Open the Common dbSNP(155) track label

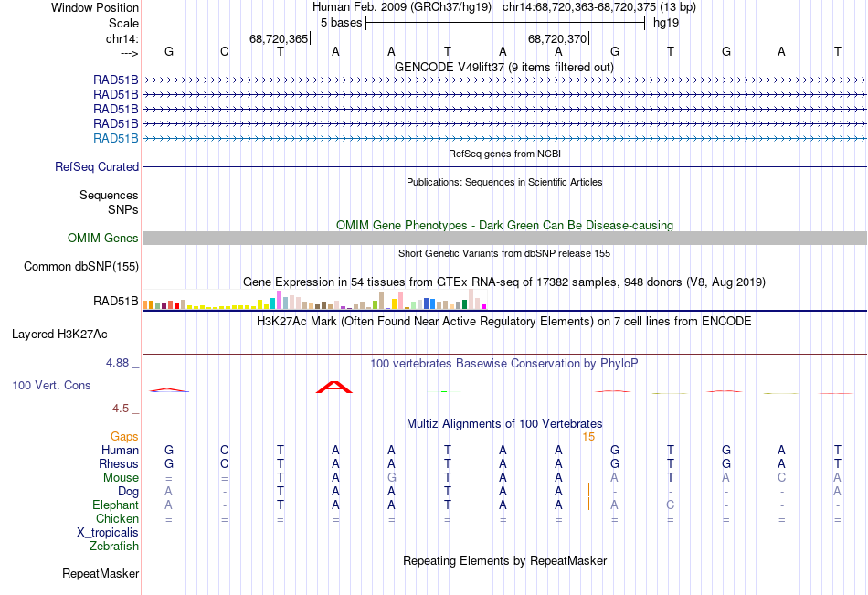[x=81, y=267]
